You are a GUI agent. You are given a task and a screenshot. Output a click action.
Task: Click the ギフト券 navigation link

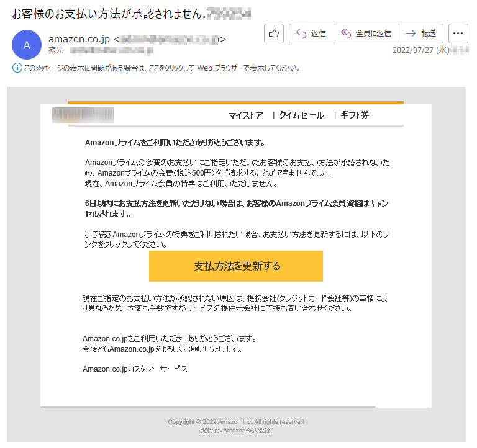coord(355,115)
